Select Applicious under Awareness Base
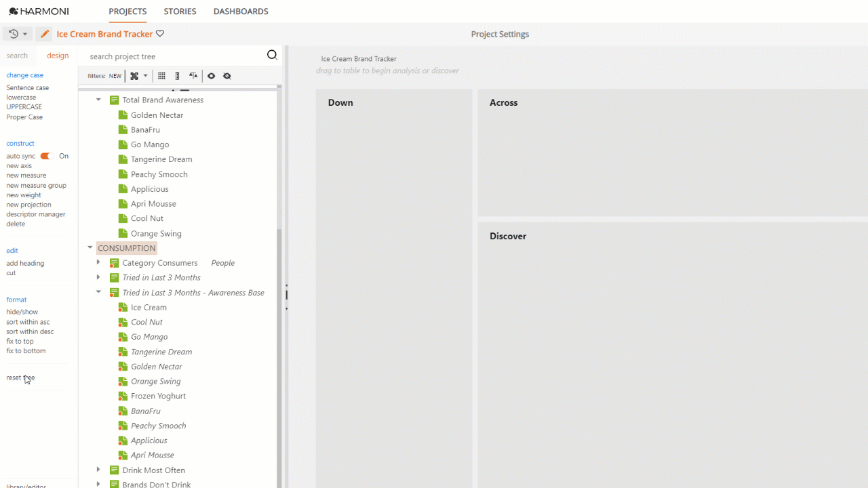The image size is (868, 488). tap(149, 441)
